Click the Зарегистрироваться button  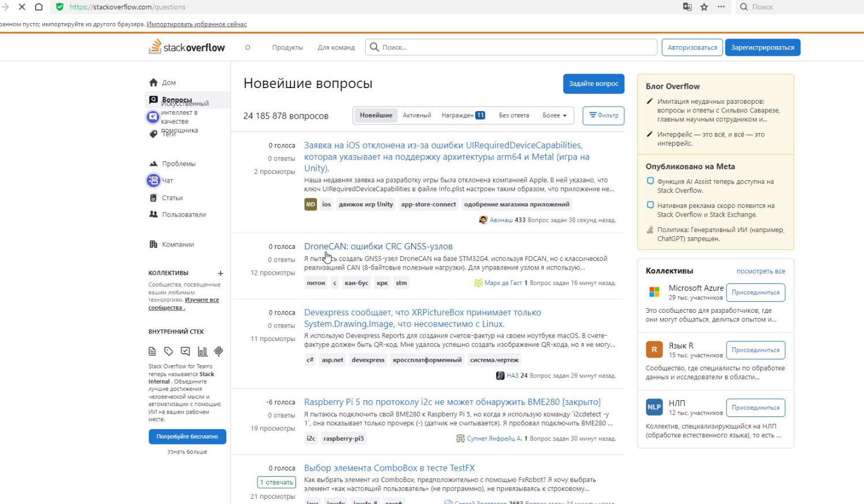tap(762, 48)
